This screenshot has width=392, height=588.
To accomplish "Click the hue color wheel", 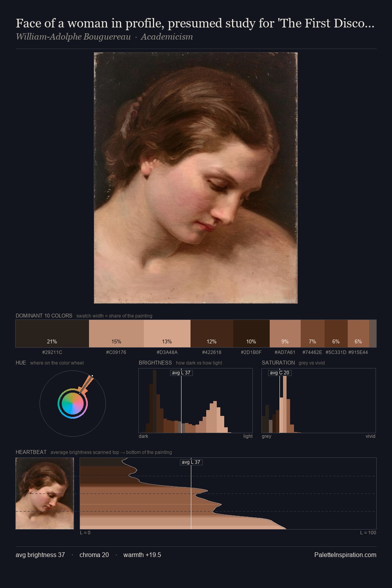I will tap(73, 403).
